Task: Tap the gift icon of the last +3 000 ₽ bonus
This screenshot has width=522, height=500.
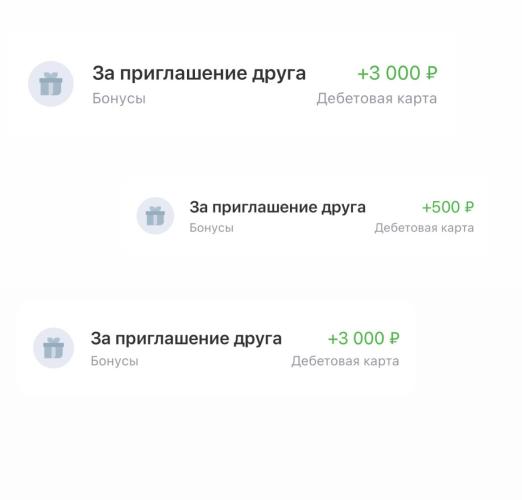Action: pos(53,348)
